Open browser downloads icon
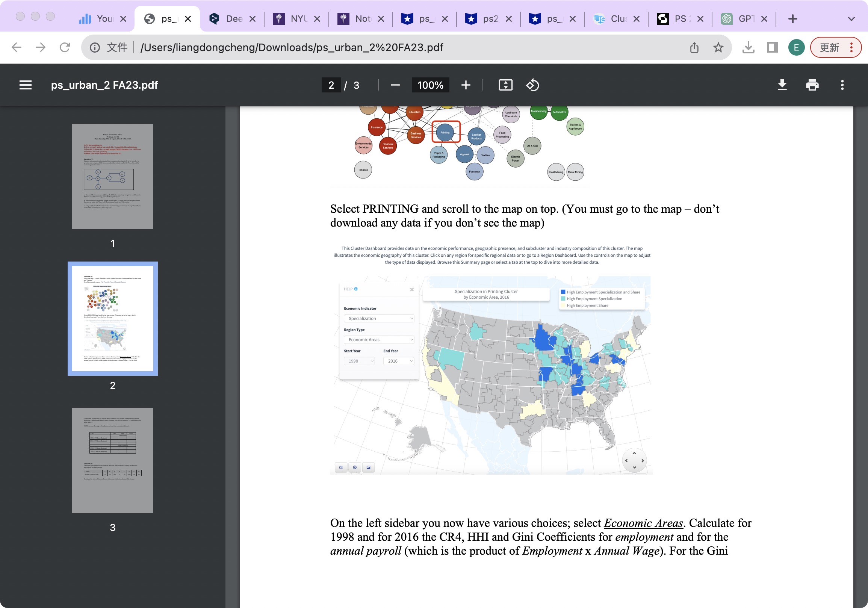This screenshot has height=608, width=868. 748,47
